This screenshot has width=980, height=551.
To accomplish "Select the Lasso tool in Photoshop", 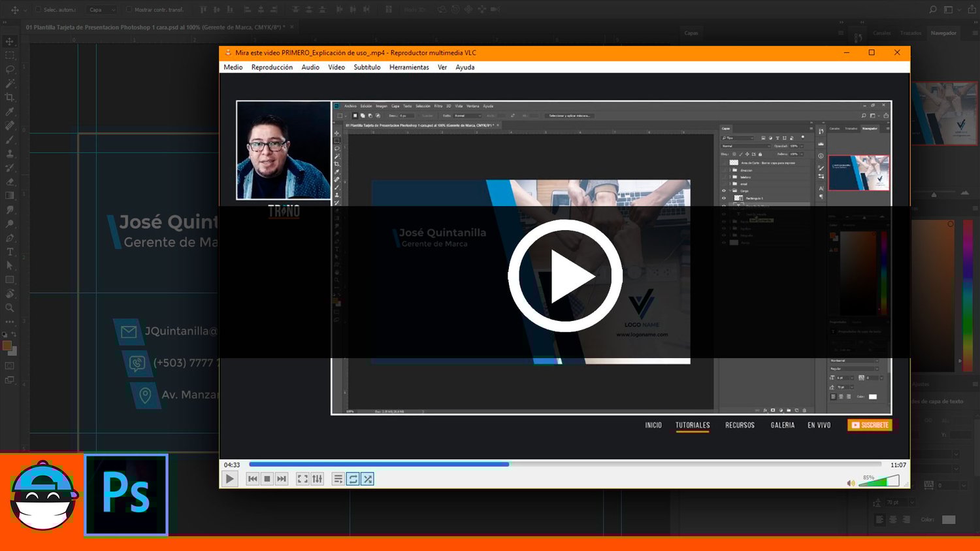I will coord(10,69).
